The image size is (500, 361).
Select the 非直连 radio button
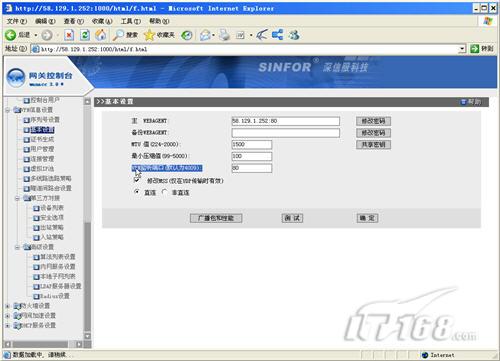click(x=164, y=192)
